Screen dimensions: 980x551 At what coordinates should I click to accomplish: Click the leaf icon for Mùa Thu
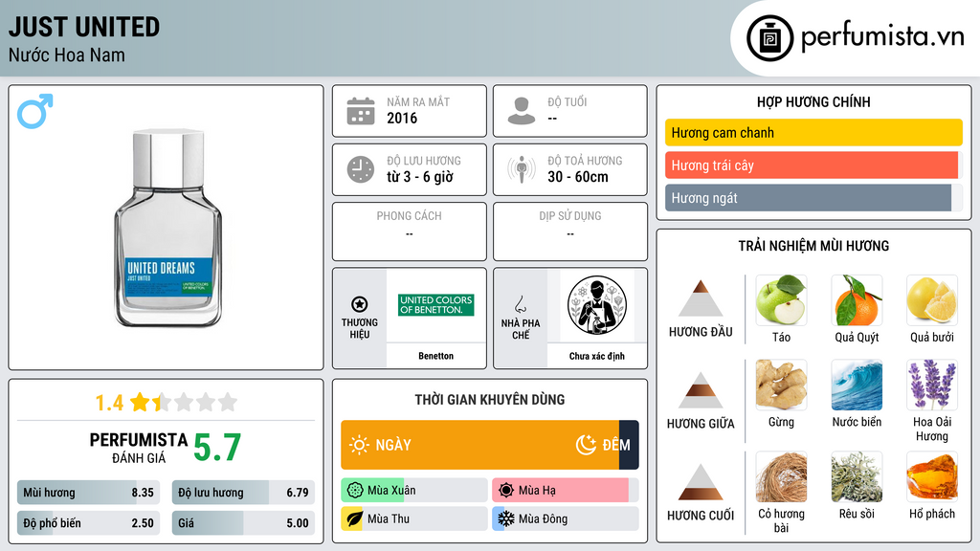click(x=354, y=518)
